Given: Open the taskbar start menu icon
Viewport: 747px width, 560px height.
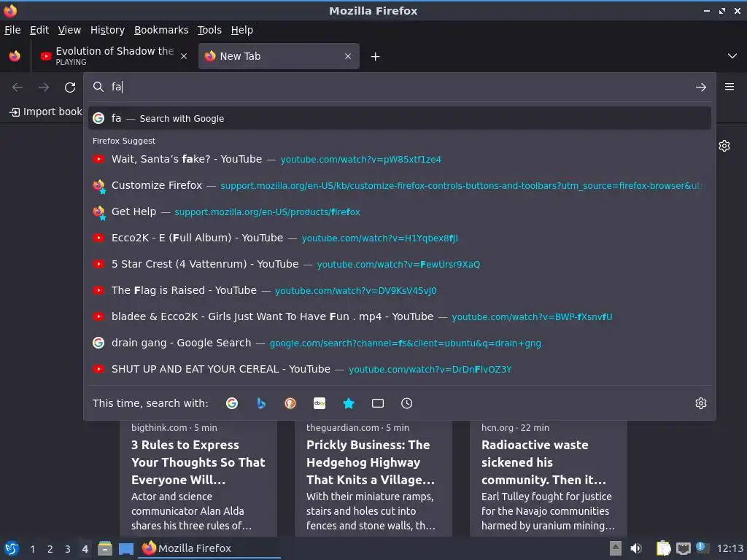Looking at the screenshot, I should [x=12, y=548].
